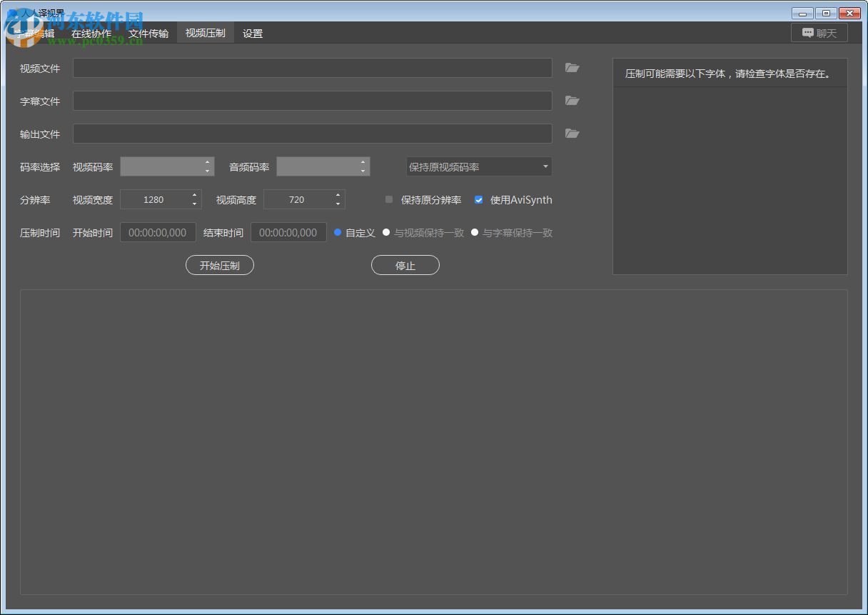Enable 保持原分辨率 checkbox
868x615 pixels.
point(389,200)
